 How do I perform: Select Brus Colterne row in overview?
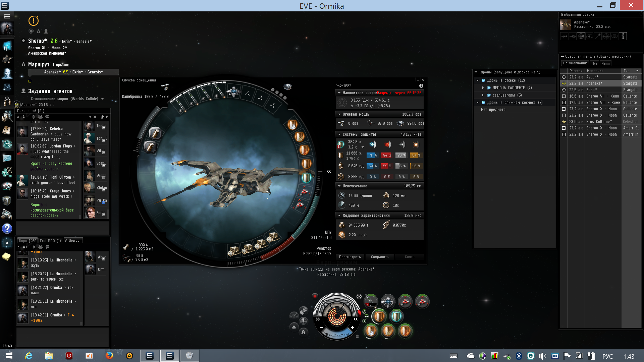(x=600, y=122)
